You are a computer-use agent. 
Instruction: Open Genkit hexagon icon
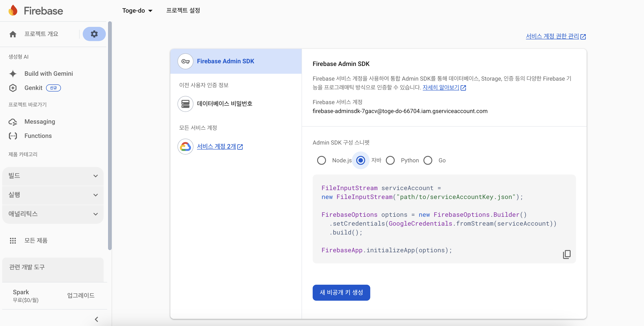[x=13, y=88]
